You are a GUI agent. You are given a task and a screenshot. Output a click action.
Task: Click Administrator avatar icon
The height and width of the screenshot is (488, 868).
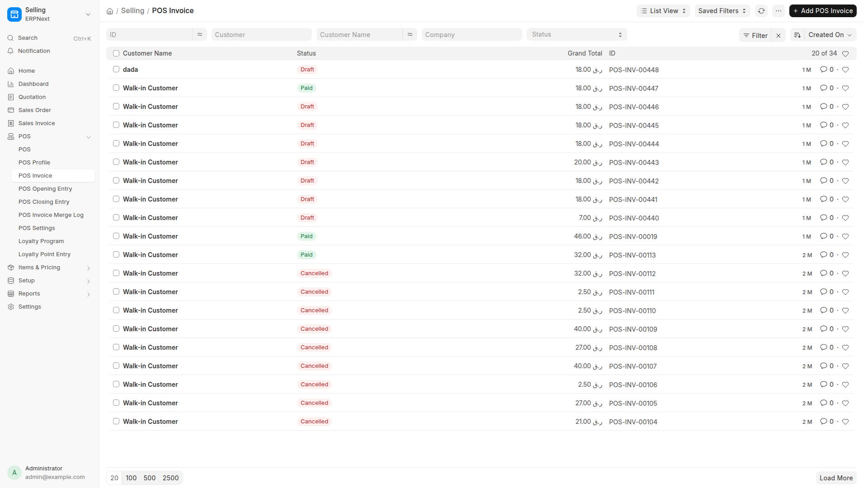[14, 473]
